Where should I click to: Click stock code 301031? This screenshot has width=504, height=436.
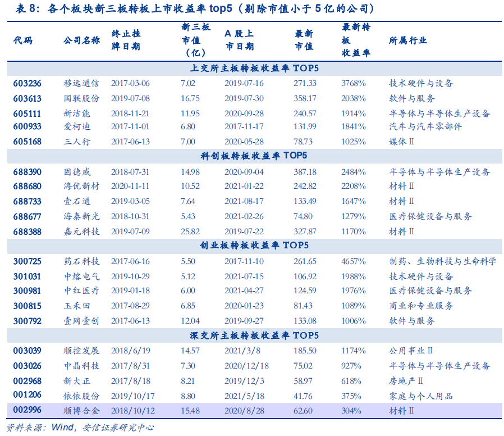tap(28, 277)
